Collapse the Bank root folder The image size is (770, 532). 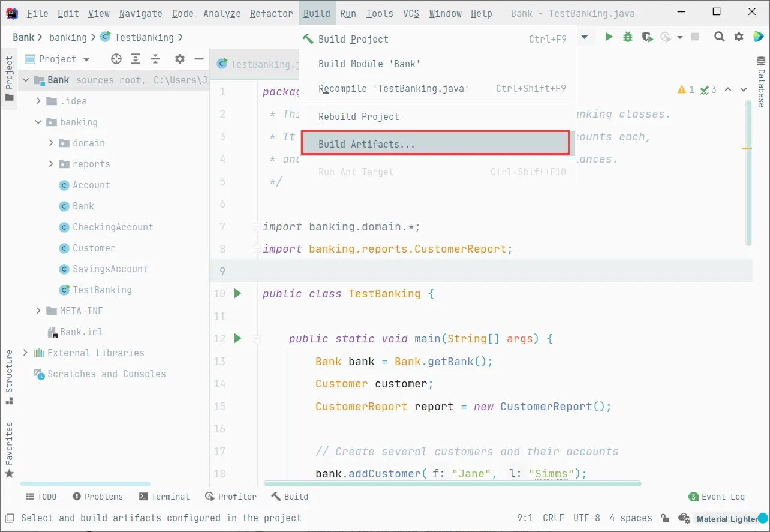click(26, 80)
